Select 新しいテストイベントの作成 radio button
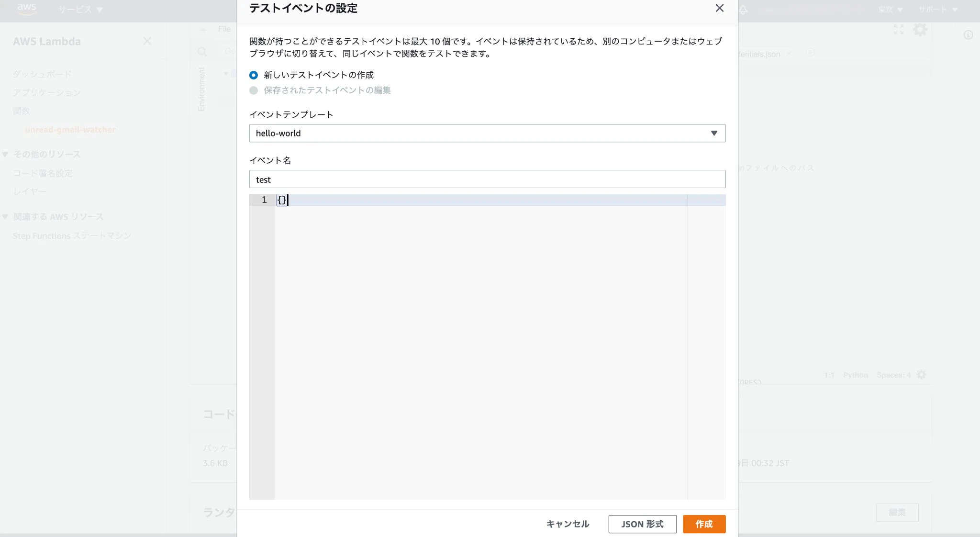Screen dimensions: 980x537 coord(254,75)
